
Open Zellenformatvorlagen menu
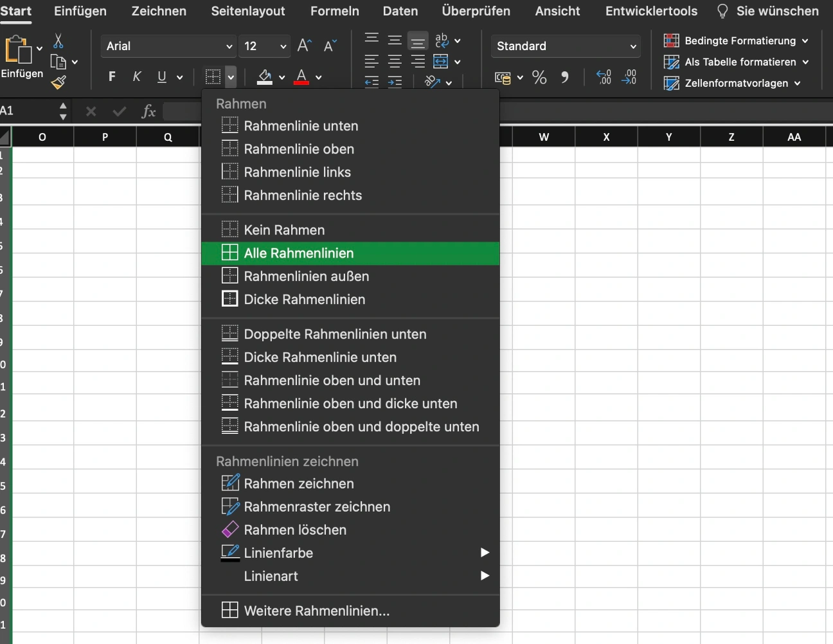732,83
